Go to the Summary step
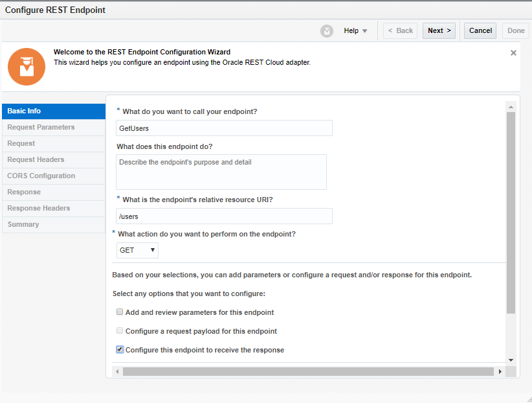Image resolution: width=532 pixels, height=403 pixels. coord(54,225)
